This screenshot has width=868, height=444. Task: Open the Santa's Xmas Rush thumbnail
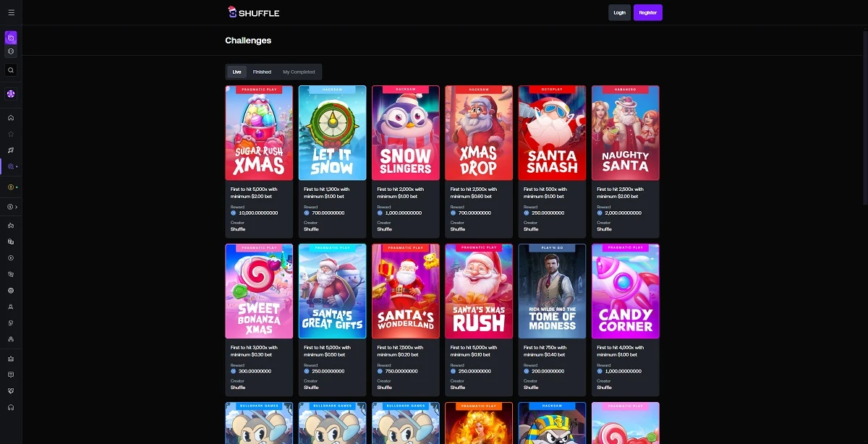[x=479, y=291]
